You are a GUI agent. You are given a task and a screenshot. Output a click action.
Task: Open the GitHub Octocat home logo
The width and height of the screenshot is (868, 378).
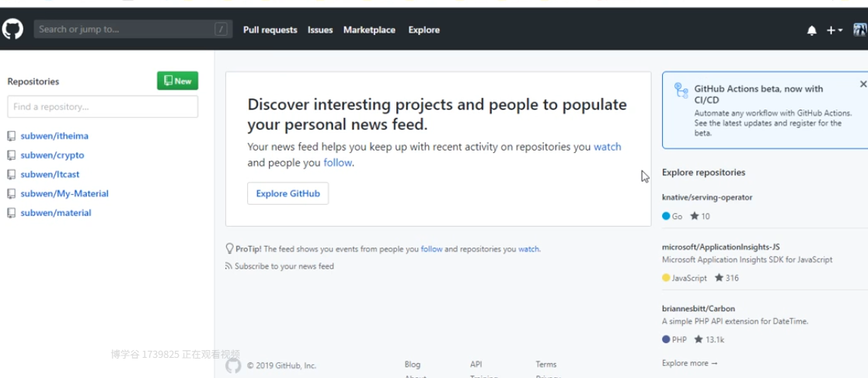point(12,29)
